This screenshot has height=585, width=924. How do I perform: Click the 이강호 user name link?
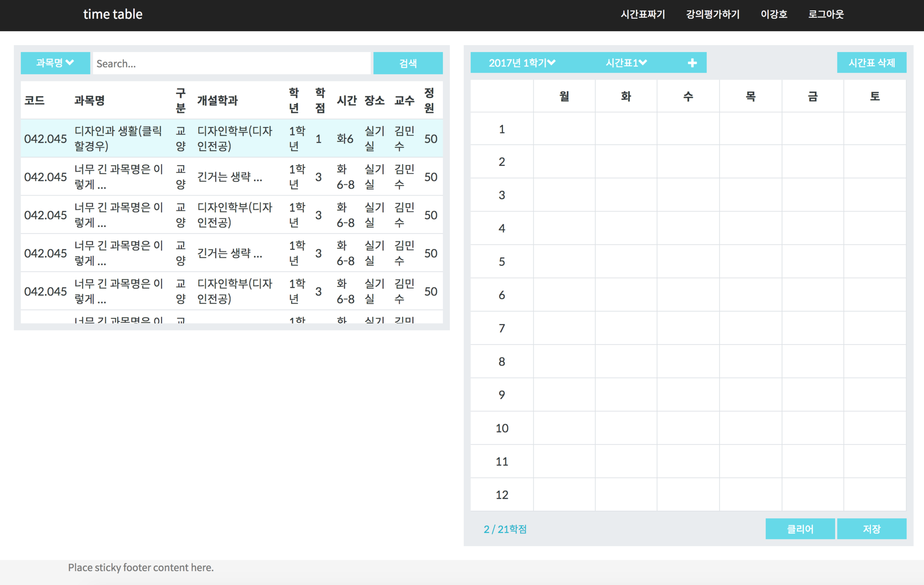click(774, 14)
